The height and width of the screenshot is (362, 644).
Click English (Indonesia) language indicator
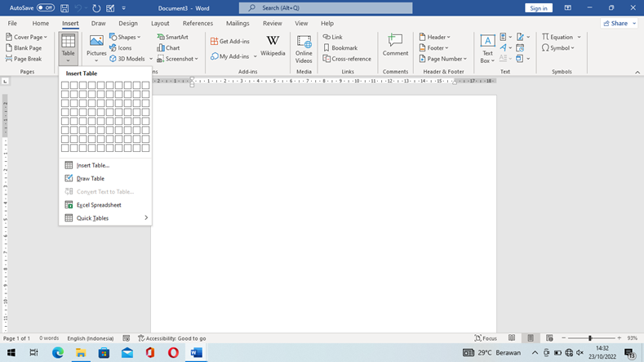91,338
